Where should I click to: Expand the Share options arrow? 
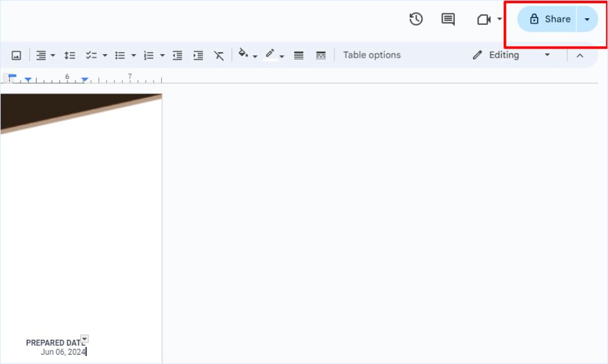click(x=587, y=19)
